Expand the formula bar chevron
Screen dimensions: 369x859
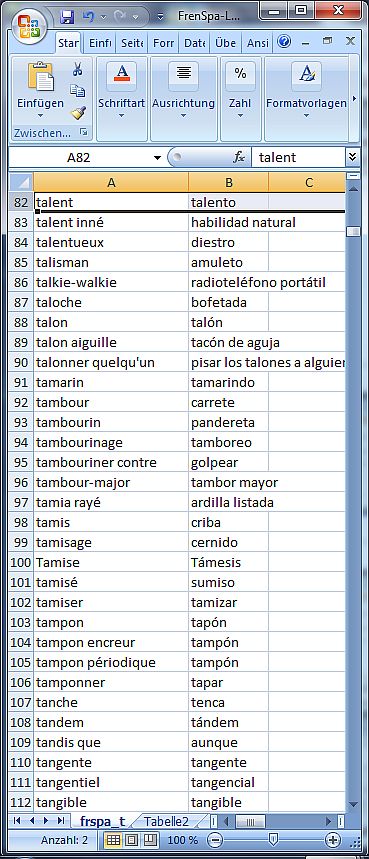pyautogui.click(x=353, y=158)
